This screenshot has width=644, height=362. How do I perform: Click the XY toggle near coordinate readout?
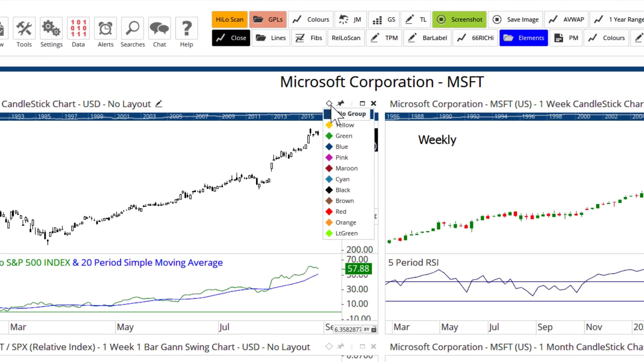click(x=366, y=329)
